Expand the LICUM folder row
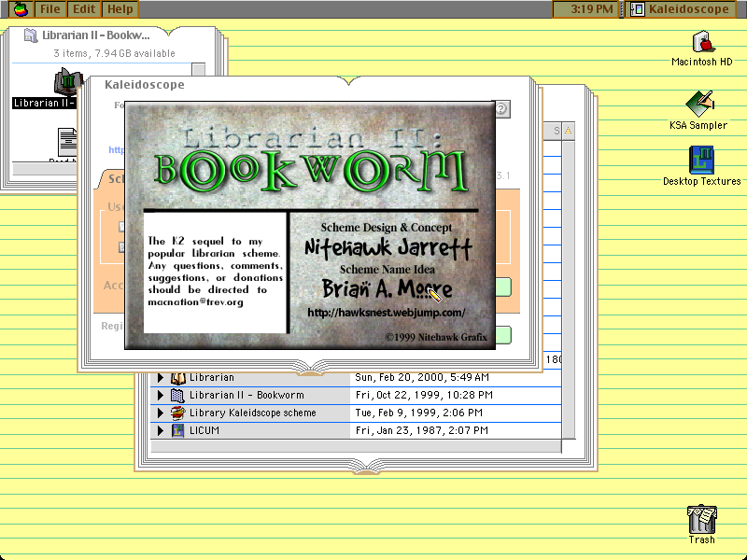Viewport: 747px width, 560px height. click(x=161, y=430)
